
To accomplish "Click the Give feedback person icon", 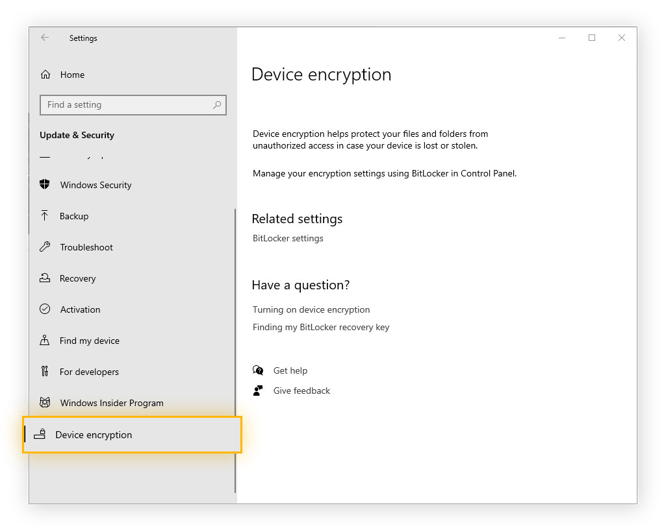I will (258, 390).
